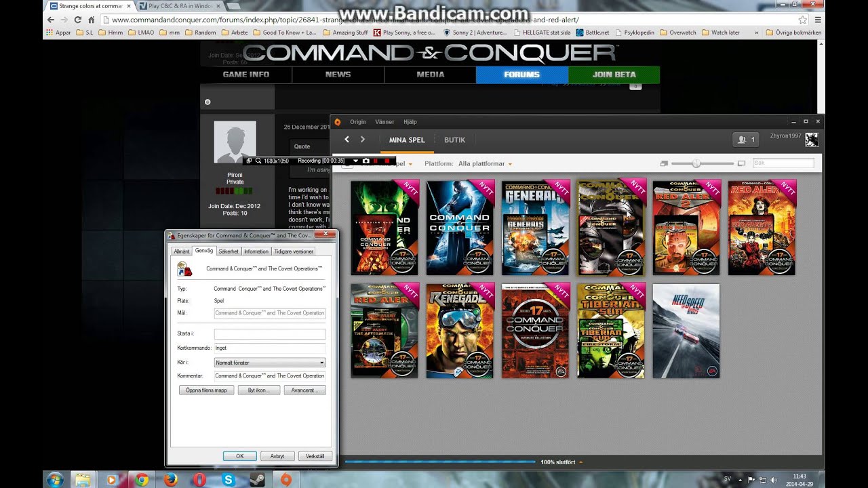Click the Bandicam screenshot camera icon
This screenshot has width=868, height=488.
[366, 161]
